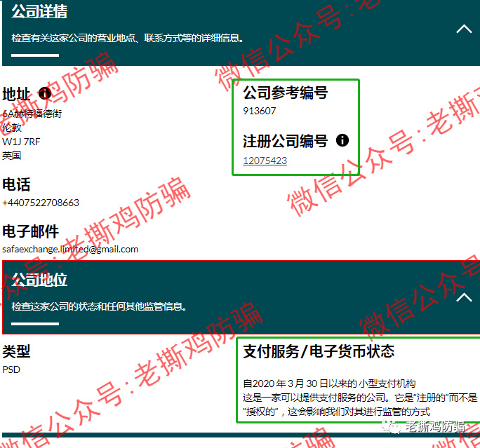Click the info icon beside 注册公司编号
The height and width of the screenshot is (448, 480).
342,140
